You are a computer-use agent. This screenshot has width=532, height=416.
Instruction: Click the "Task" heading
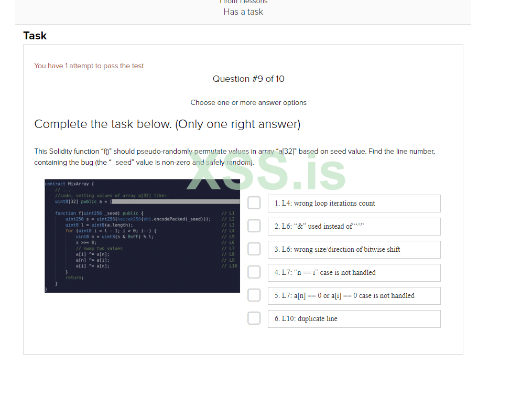pos(35,36)
